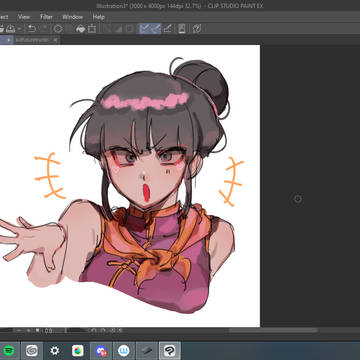Open the dark tablet app on taskbar
Viewport: 360px width, 360px height.
click(147, 351)
